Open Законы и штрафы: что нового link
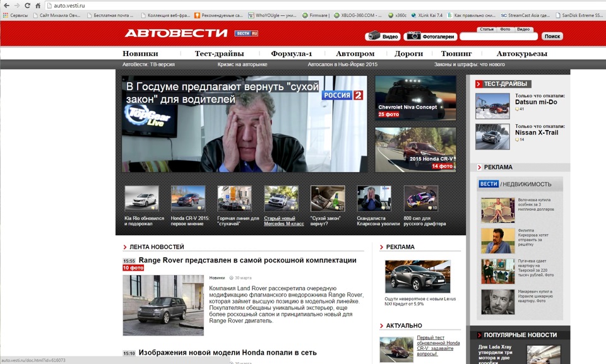Screen dimensions: 606x364 (x=469, y=64)
